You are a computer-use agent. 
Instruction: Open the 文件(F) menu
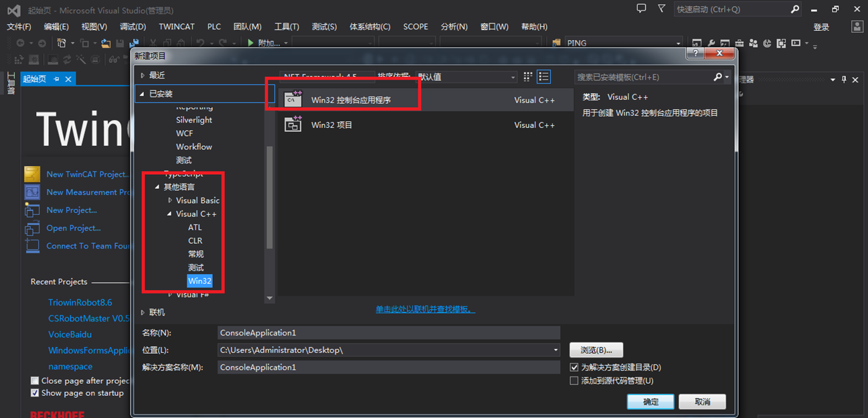pos(19,27)
